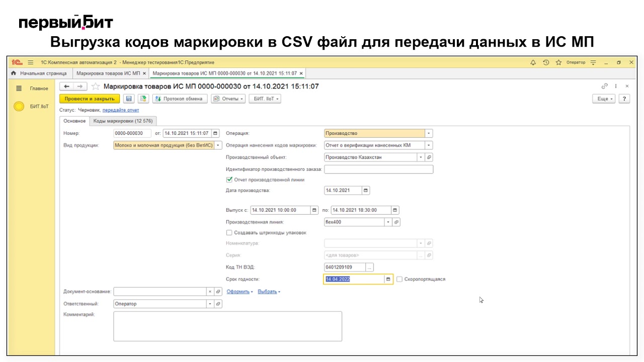
Task: Enable the Скоропортящаяся checkbox
Action: click(x=399, y=279)
